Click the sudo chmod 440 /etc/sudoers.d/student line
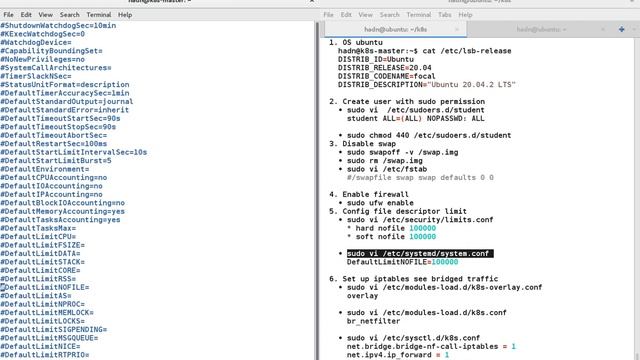Screen dimensions: 640x360 pos(429,135)
